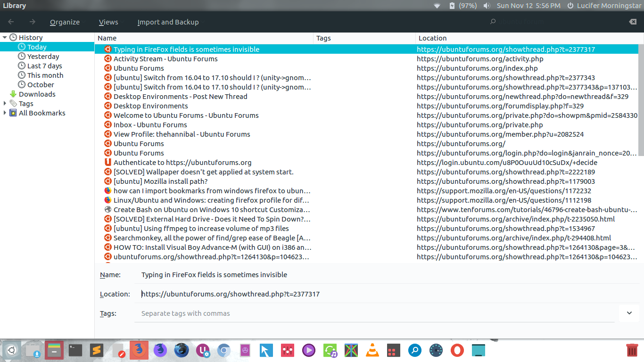Select 'View Profile: thehannibal - Ubuntu Forums' row

point(366,134)
